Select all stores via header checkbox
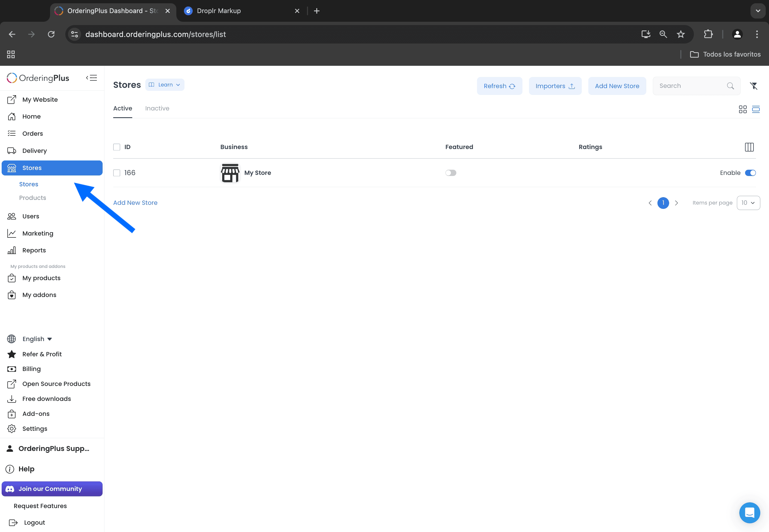 [x=117, y=147]
